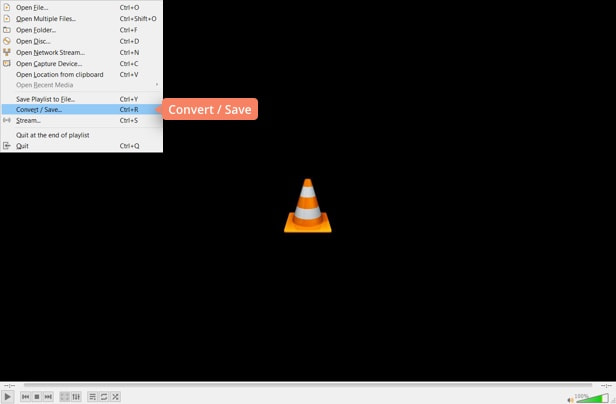616x404 pixels.
Task: Select Save Playlist to File entry
Action: tap(81, 99)
